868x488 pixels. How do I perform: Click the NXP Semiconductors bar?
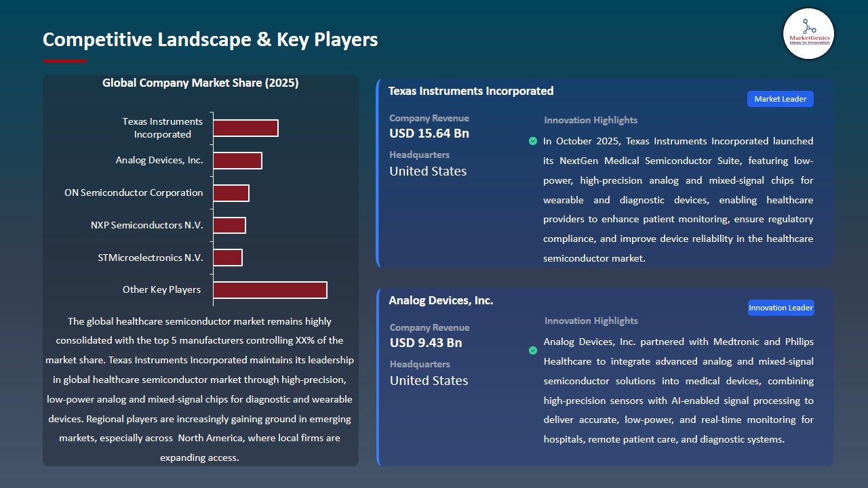(x=229, y=224)
